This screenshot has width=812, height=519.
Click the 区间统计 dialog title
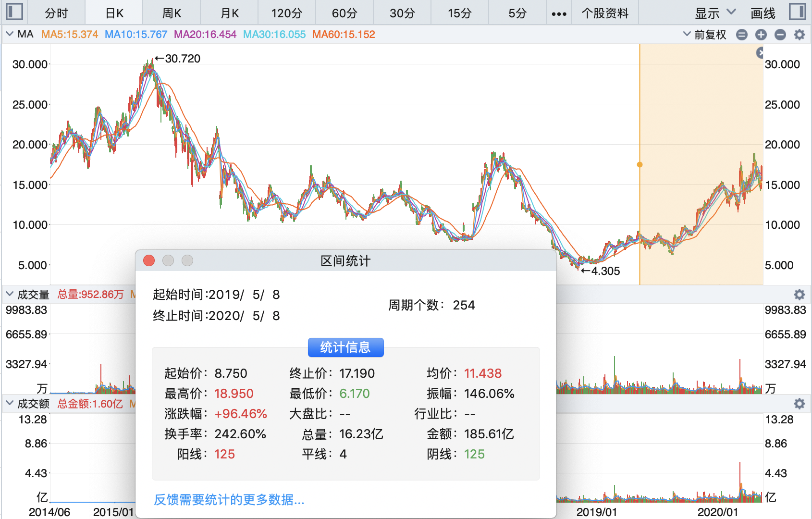[x=345, y=261]
